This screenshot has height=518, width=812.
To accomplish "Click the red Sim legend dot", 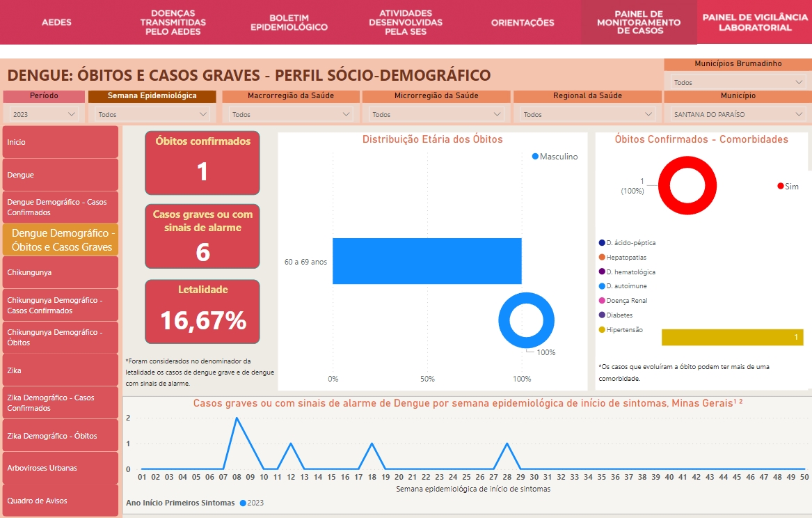I will (780, 187).
